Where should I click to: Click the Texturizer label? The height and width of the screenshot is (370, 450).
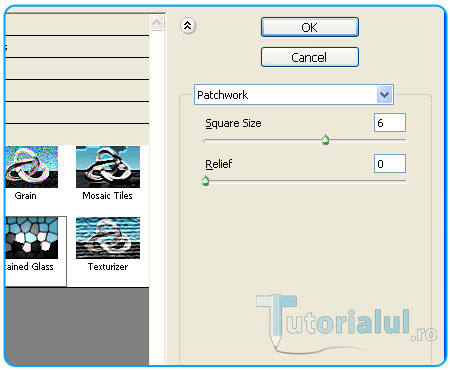(x=108, y=267)
